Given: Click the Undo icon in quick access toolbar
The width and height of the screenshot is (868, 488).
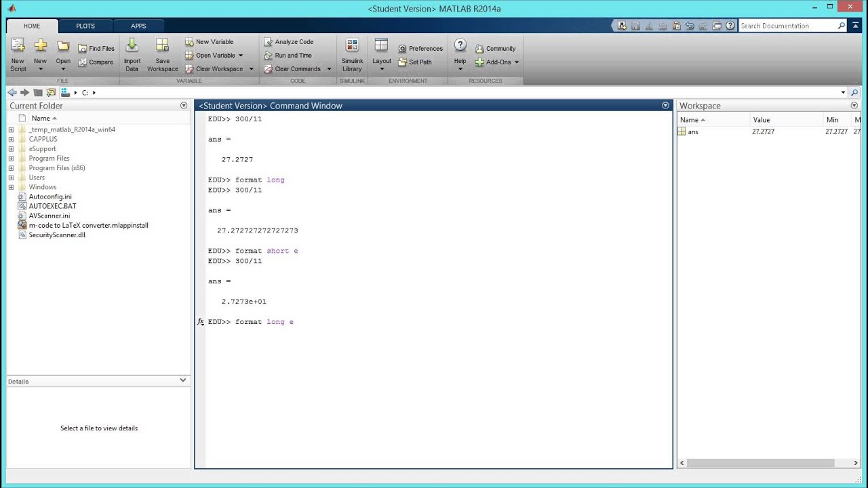Looking at the screenshot, I should click(x=690, y=26).
